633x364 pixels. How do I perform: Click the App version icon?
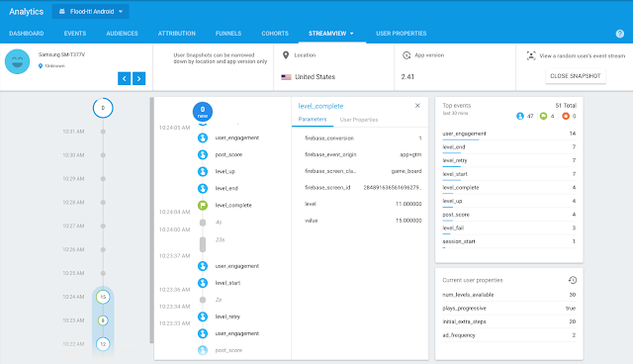point(407,55)
